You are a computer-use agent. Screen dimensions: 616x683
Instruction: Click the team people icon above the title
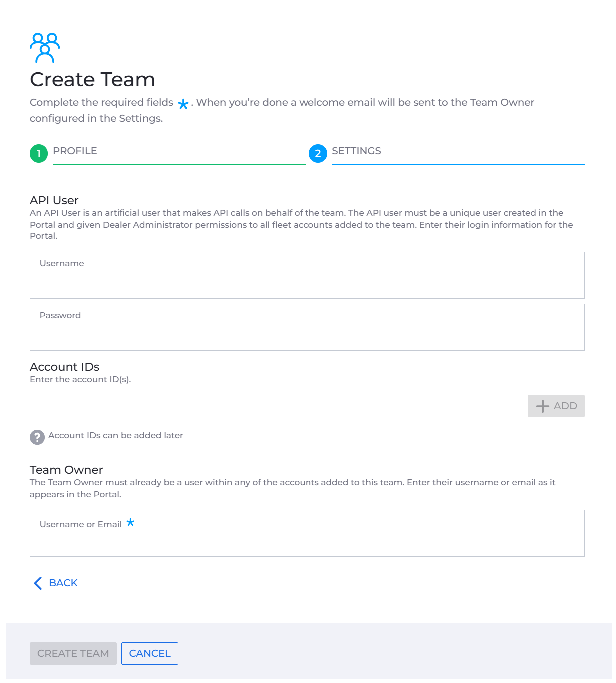pyautogui.click(x=45, y=48)
